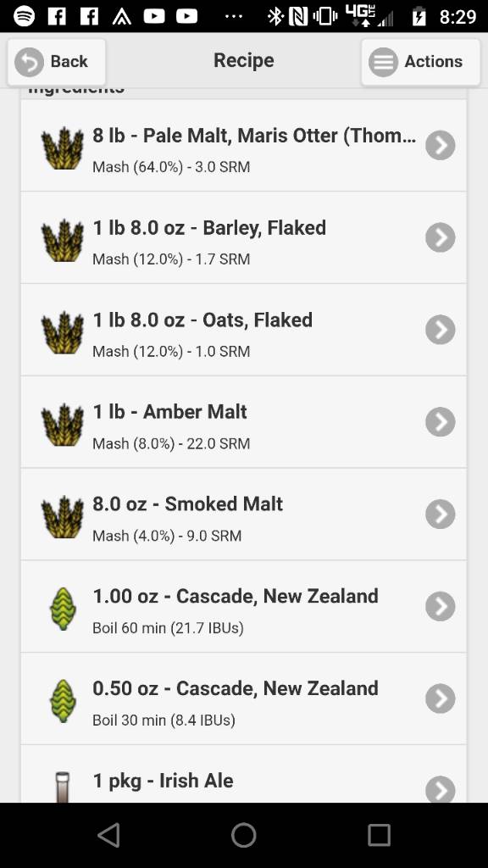Image resolution: width=488 pixels, height=868 pixels.
Task: Tap the grain icon beside Amber Malt
Action: (x=63, y=425)
